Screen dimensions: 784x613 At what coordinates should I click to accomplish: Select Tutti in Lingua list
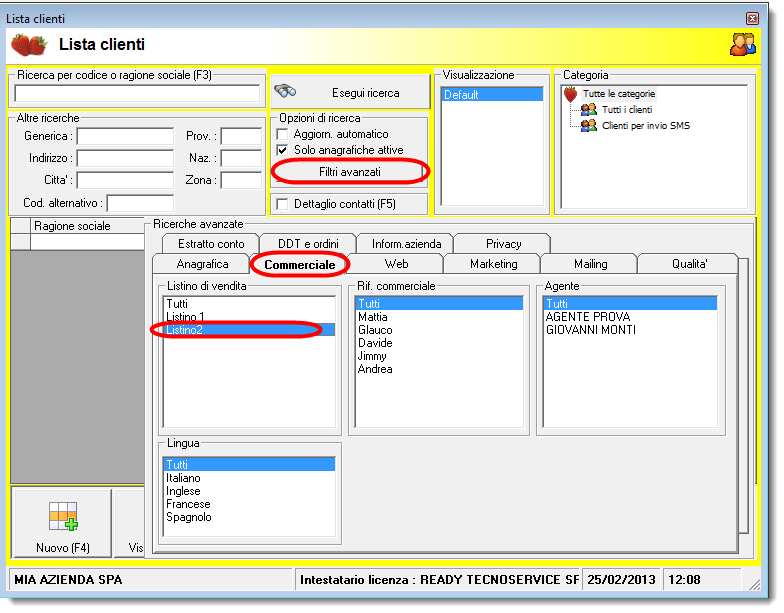249,464
